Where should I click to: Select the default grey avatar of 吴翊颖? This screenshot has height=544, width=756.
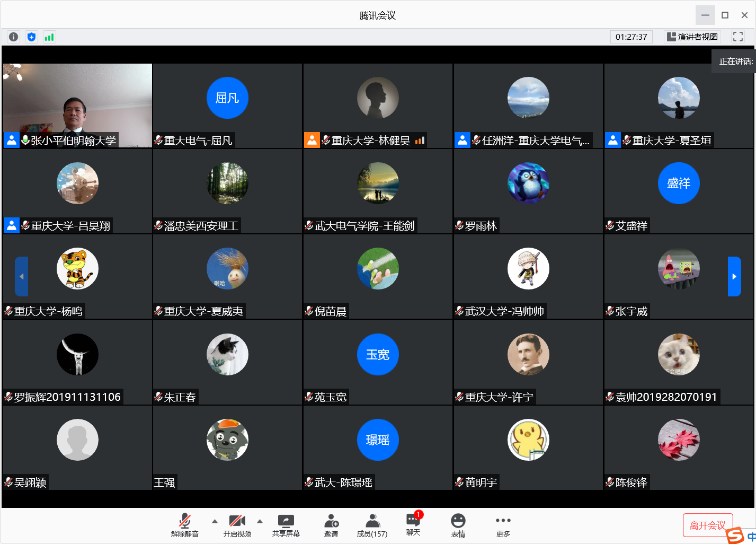[x=77, y=440]
